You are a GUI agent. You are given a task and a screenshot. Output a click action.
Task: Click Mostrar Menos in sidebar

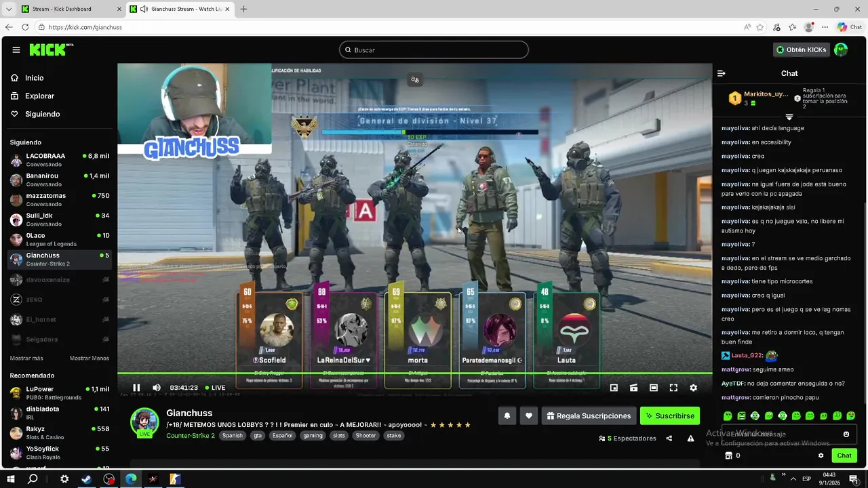click(x=89, y=358)
